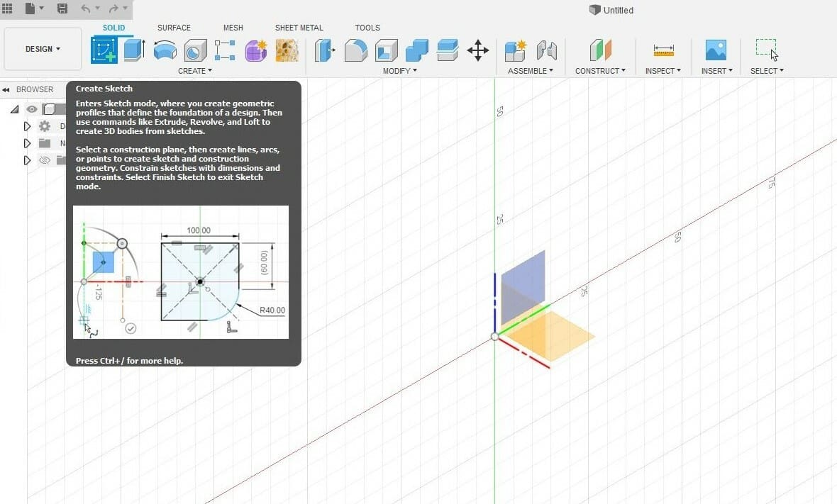
Task: Select the Offset Plane construct tool
Action: pyautogui.click(x=600, y=50)
